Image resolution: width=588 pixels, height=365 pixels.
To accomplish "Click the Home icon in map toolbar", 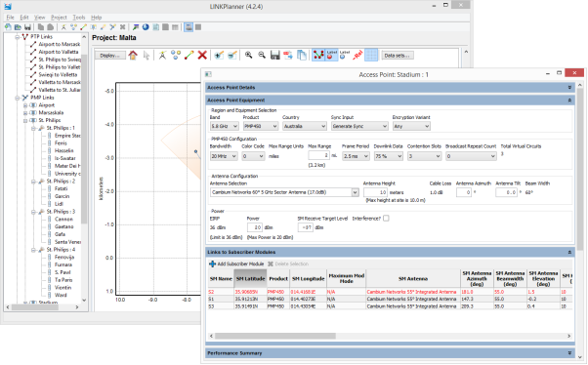I will click(x=133, y=55).
